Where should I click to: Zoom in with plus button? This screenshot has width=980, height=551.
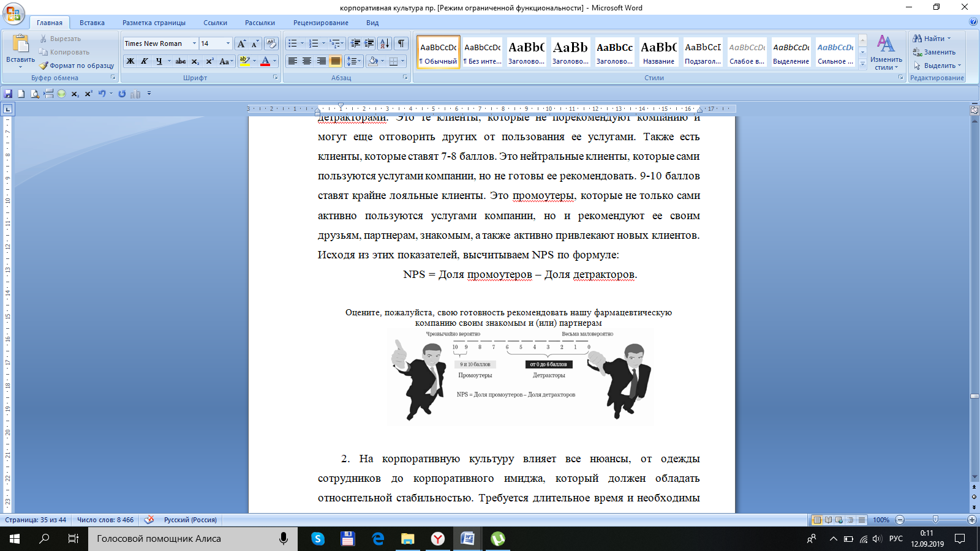(971, 520)
